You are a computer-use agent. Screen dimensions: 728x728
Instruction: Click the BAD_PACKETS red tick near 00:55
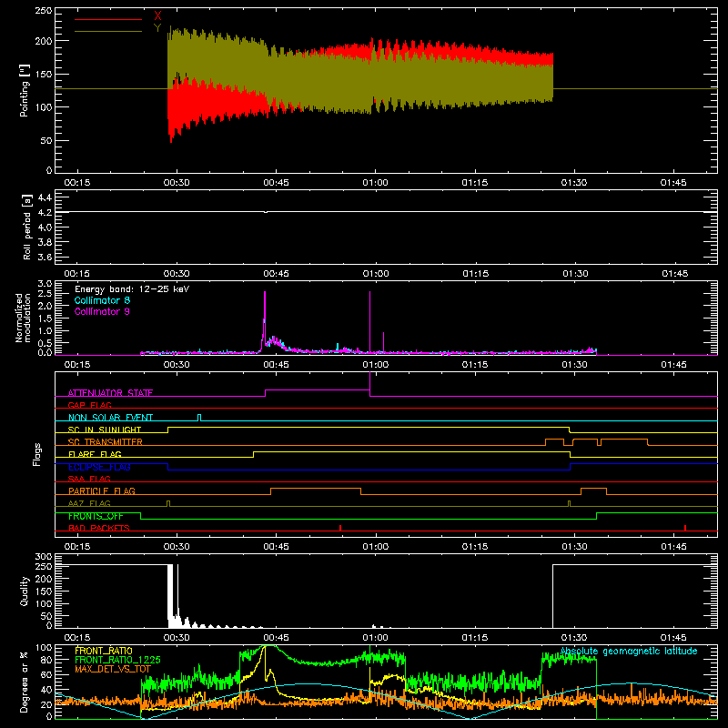340,528
